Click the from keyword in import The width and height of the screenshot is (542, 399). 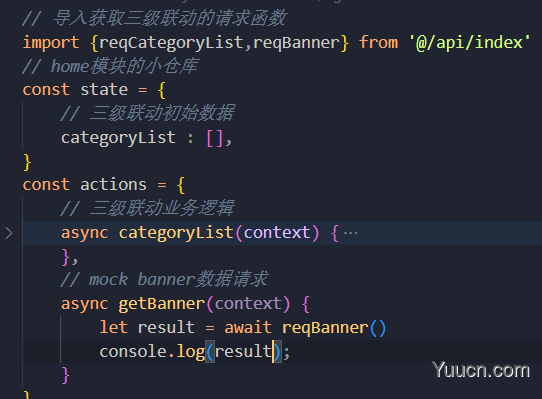pos(379,43)
